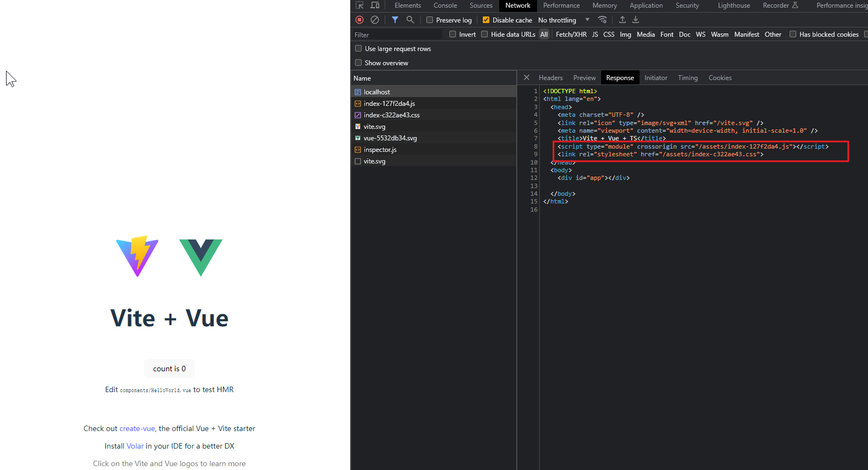
Task: Click the inspect element picker icon
Action: click(359, 5)
